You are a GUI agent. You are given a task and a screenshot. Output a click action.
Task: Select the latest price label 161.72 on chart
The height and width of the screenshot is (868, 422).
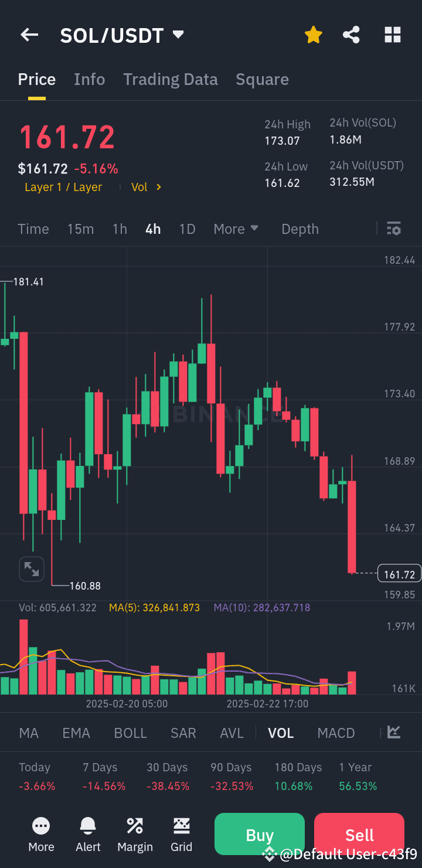tap(399, 573)
